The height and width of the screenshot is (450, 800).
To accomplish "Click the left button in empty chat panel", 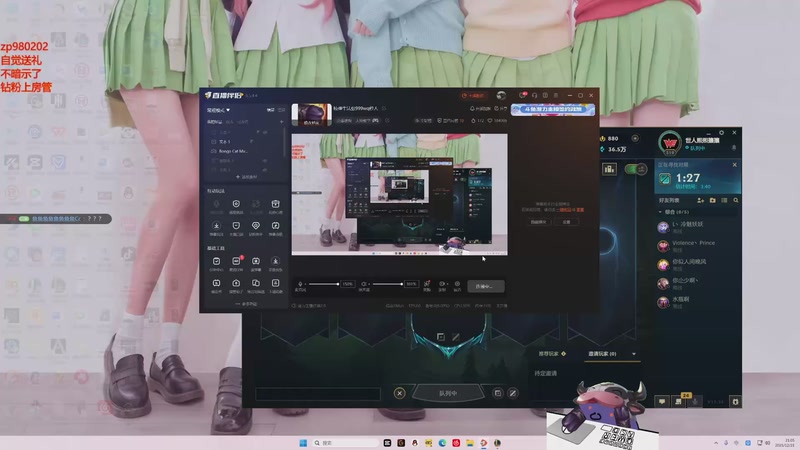I will [x=539, y=222].
